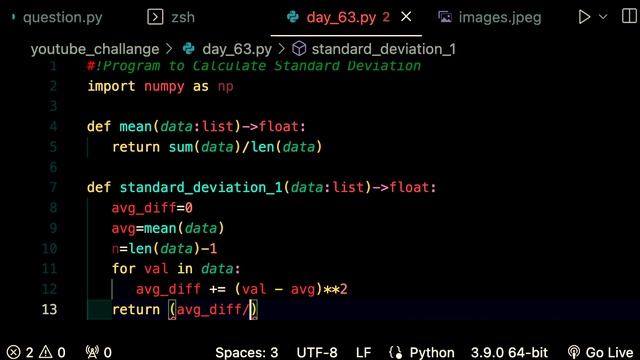Click Python file icon in breadcrumb
The width and height of the screenshot is (640, 360).
pos(189,49)
